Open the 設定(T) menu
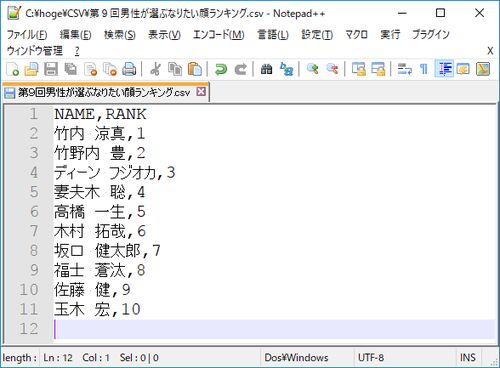Viewport: 500px width, 368px height. coord(317,34)
